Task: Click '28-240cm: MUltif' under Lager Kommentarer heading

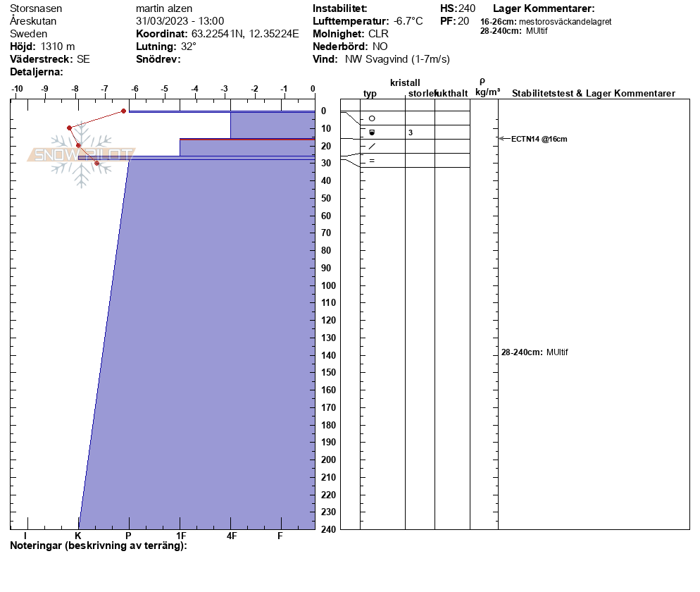Action: tap(514, 31)
